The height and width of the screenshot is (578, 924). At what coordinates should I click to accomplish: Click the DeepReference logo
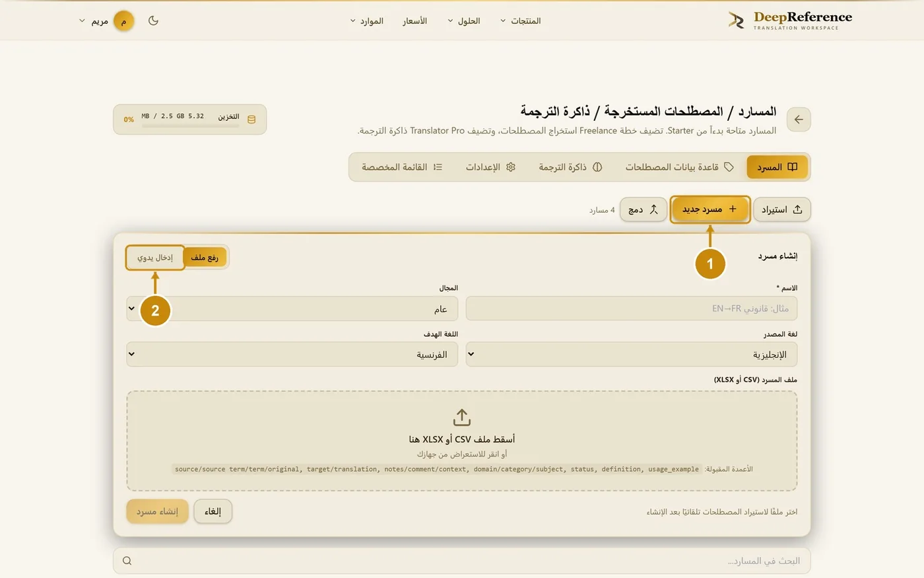pos(790,20)
